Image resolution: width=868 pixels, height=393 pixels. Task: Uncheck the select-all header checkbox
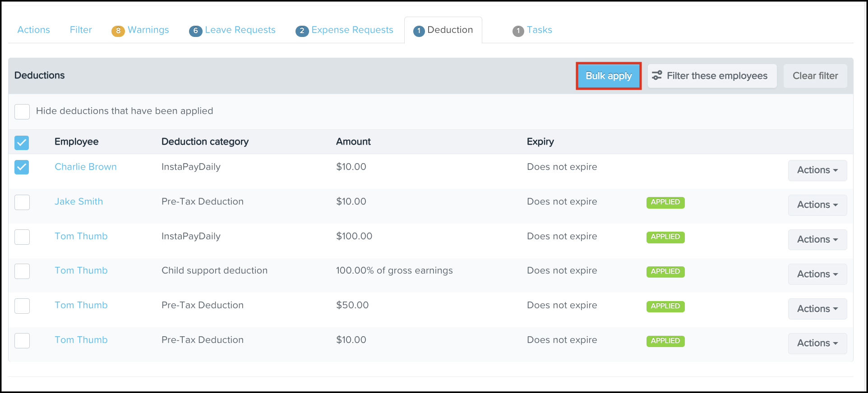tap(22, 142)
